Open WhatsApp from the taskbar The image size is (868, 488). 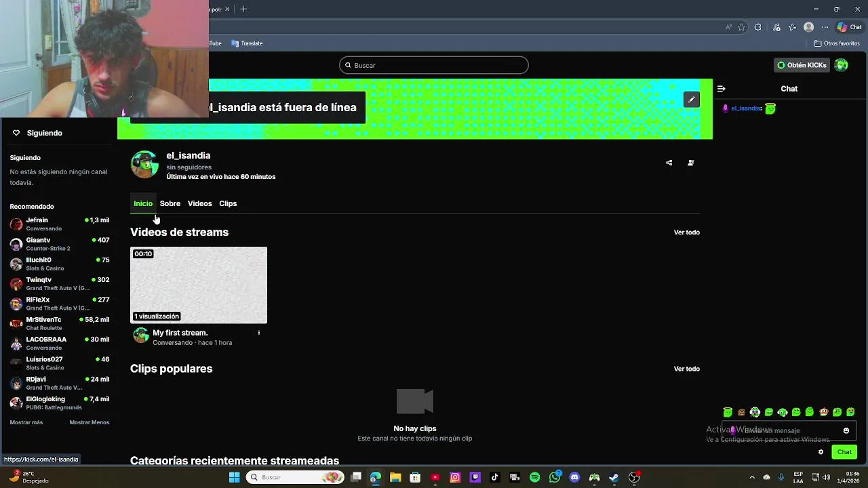click(555, 477)
